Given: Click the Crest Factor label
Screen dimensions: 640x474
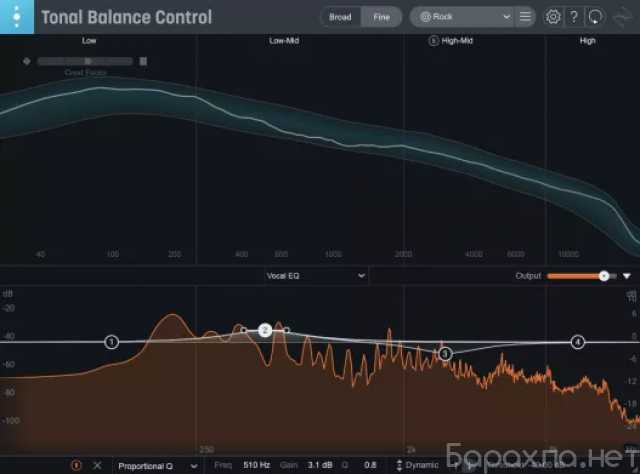Looking at the screenshot, I should [x=85, y=73].
